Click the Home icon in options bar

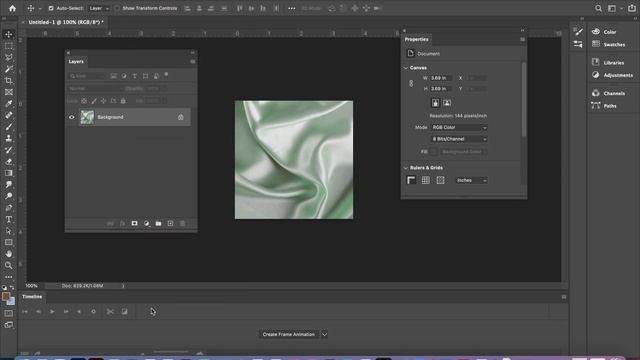point(12,8)
